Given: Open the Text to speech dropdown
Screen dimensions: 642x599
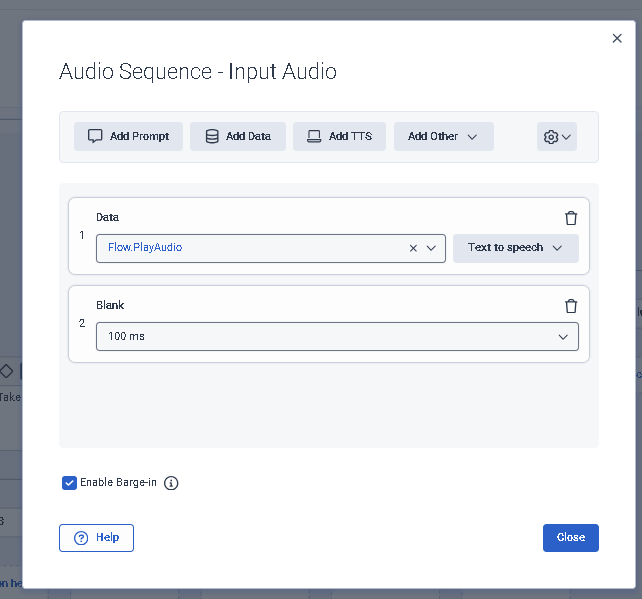Looking at the screenshot, I should point(515,248).
